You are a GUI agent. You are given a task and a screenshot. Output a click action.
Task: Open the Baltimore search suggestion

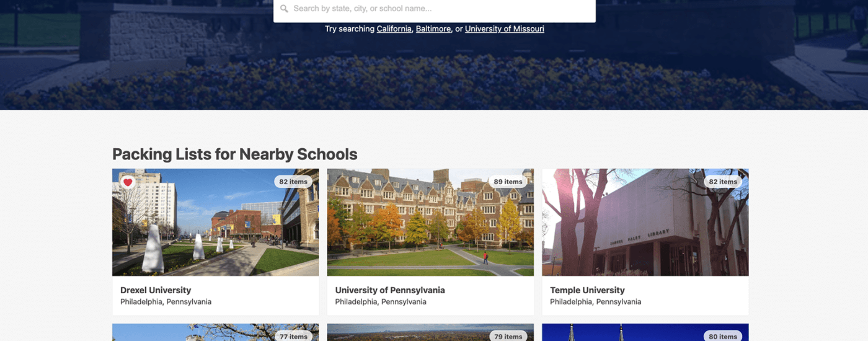[433, 29]
